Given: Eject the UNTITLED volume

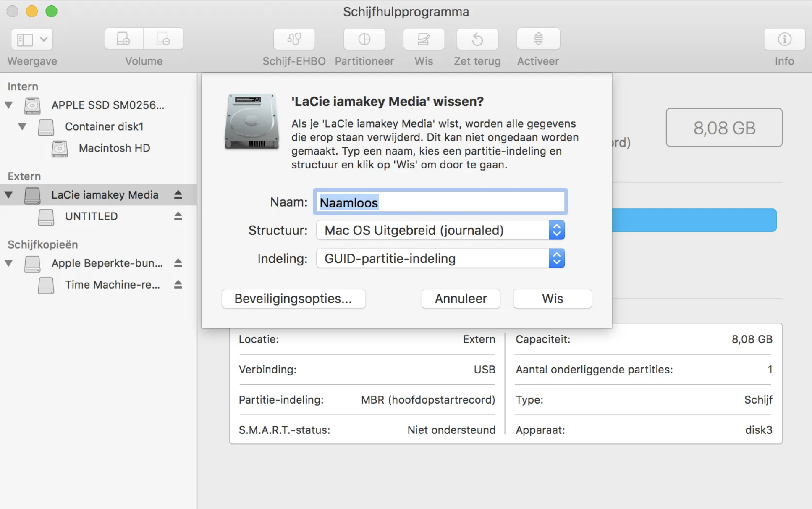Looking at the screenshot, I should 178,216.
